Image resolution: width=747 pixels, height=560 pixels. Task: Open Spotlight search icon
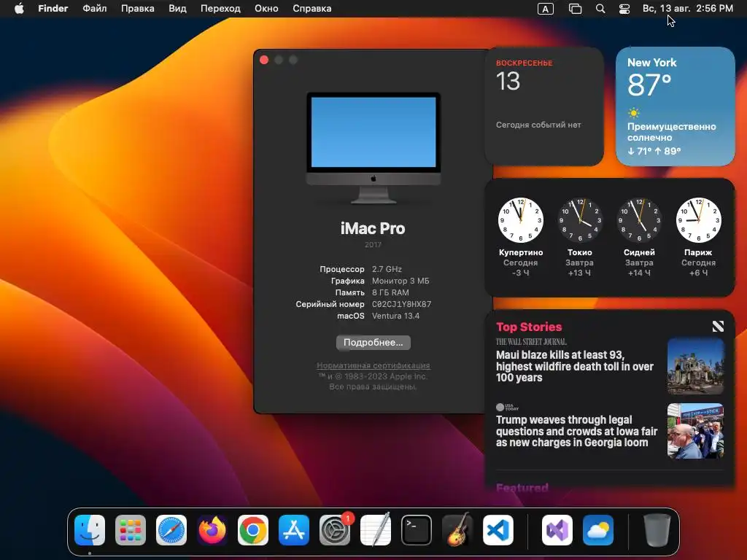(600, 9)
